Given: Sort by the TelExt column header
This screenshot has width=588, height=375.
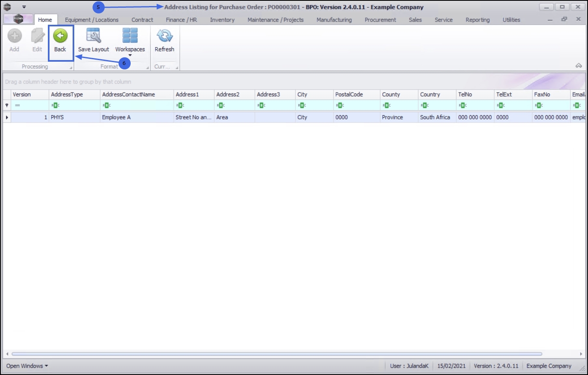Looking at the screenshot, I should 513,95.
